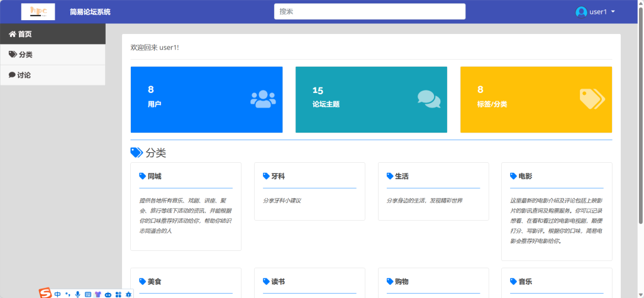Viewport: 644px width, 298px height.
Task: Select the tag icon beside 音乐
Action: (513, 281)
